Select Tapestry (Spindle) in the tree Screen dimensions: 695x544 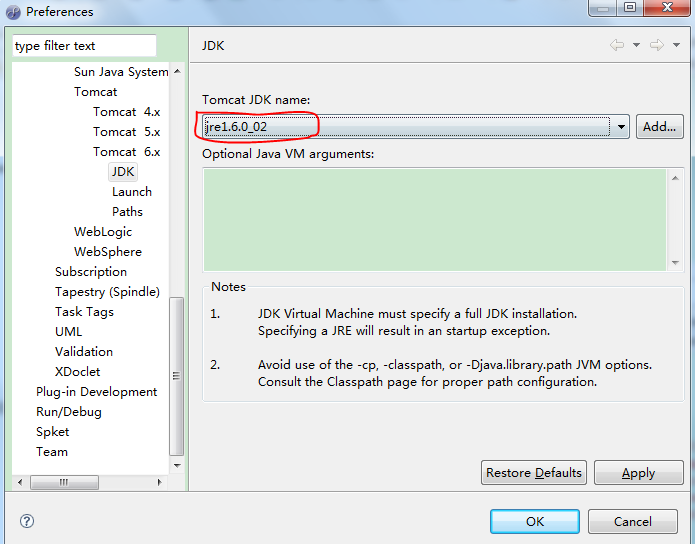[107, 291]
